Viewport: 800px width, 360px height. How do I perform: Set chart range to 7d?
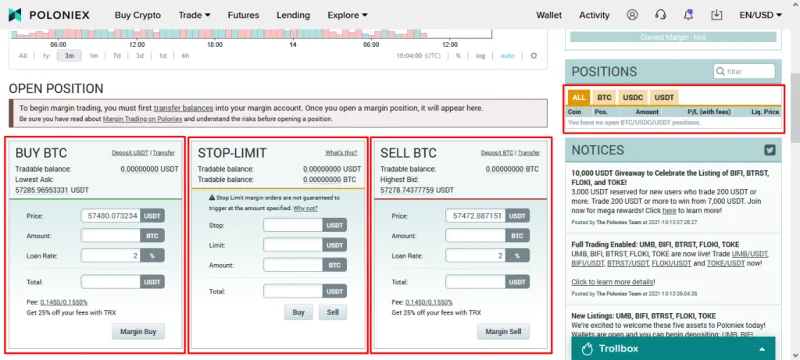[116, 56]
